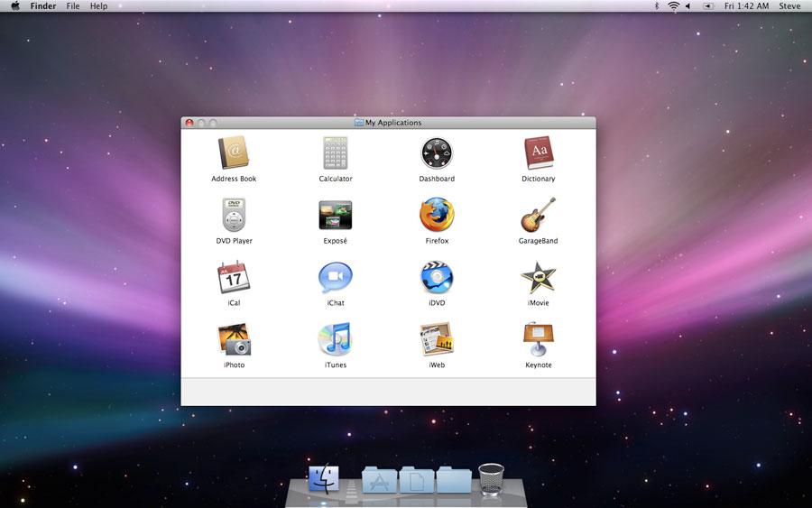Image resolution: width=812 pixels, height=508 pixels.
Task: Select the 'Calculator' label text
Action: click(x=336, y=179)
